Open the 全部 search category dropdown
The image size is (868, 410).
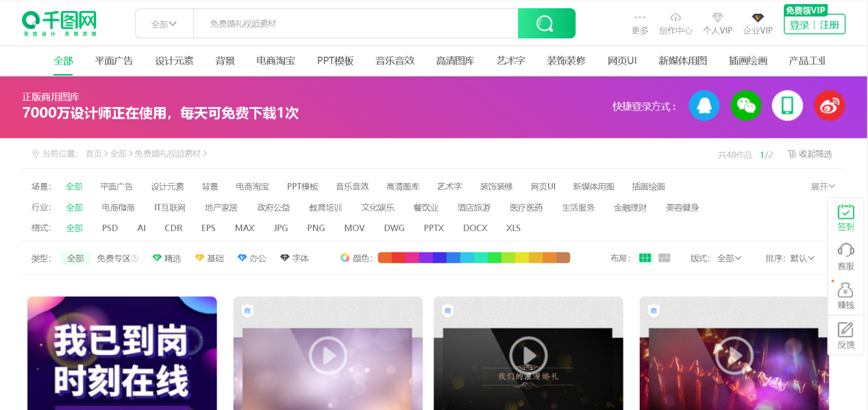(164, 23)
